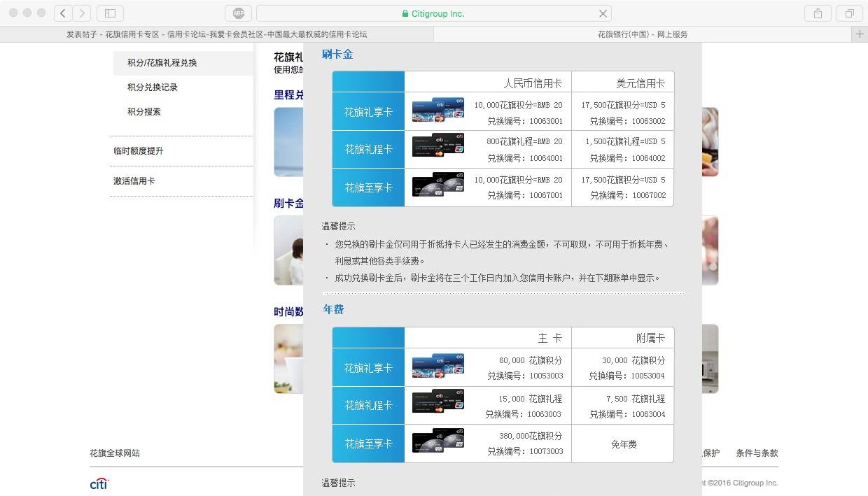The image size is (868, 496).
Task: Toggle the Safari sidebar
Action: 110,13
